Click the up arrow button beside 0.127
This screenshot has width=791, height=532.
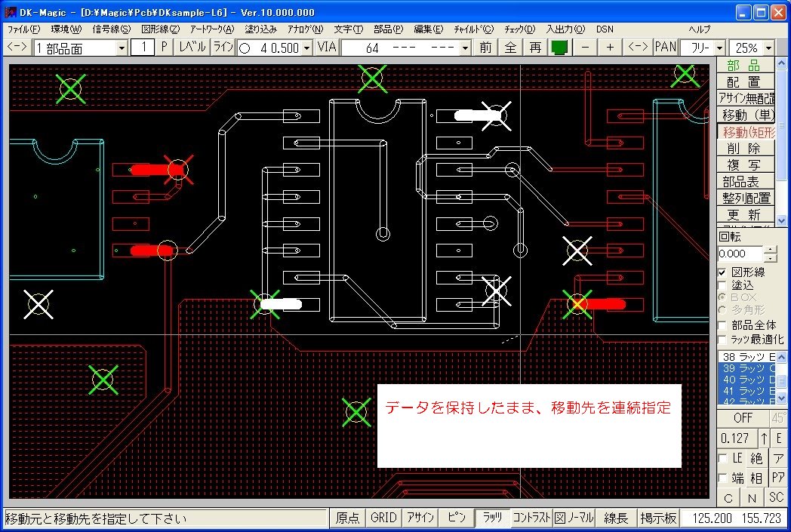(765, 438)
